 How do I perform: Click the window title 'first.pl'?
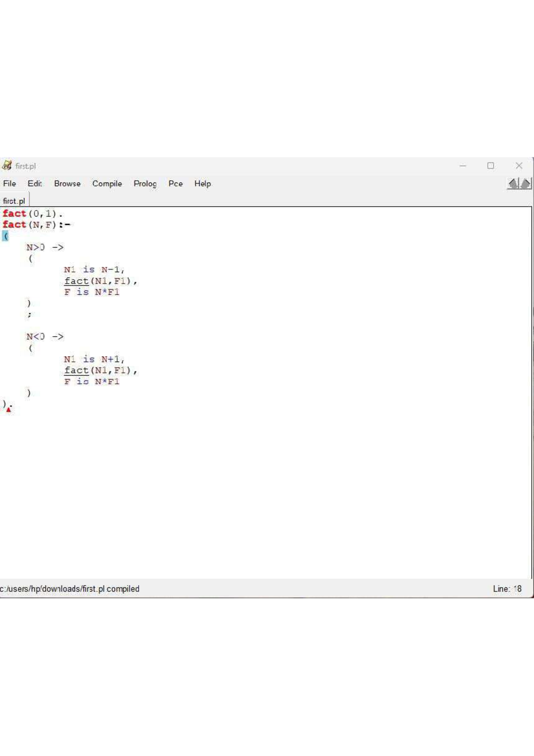(x=25, y=166)
